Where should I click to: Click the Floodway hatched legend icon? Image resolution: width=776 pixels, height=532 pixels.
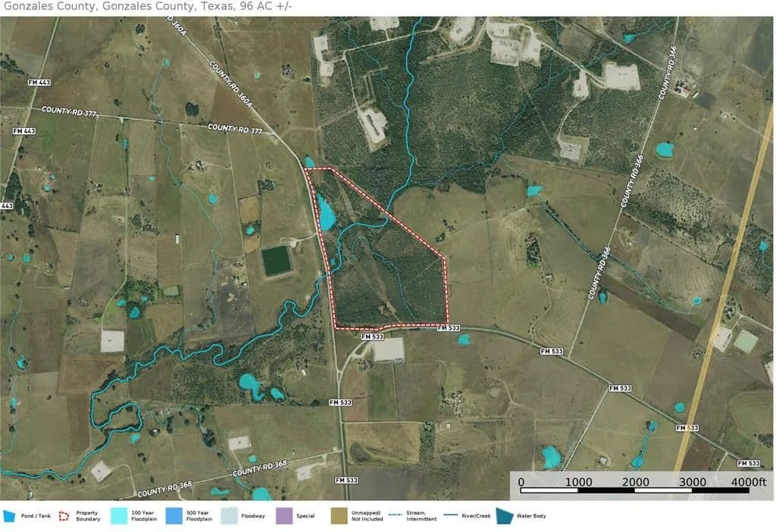[230, 516]
